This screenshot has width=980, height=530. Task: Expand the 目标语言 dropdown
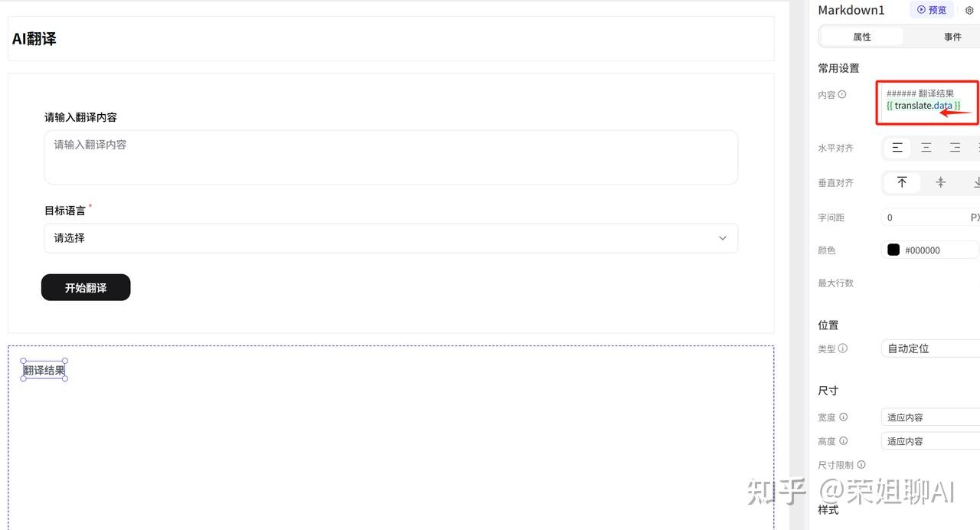pos(390,238)
